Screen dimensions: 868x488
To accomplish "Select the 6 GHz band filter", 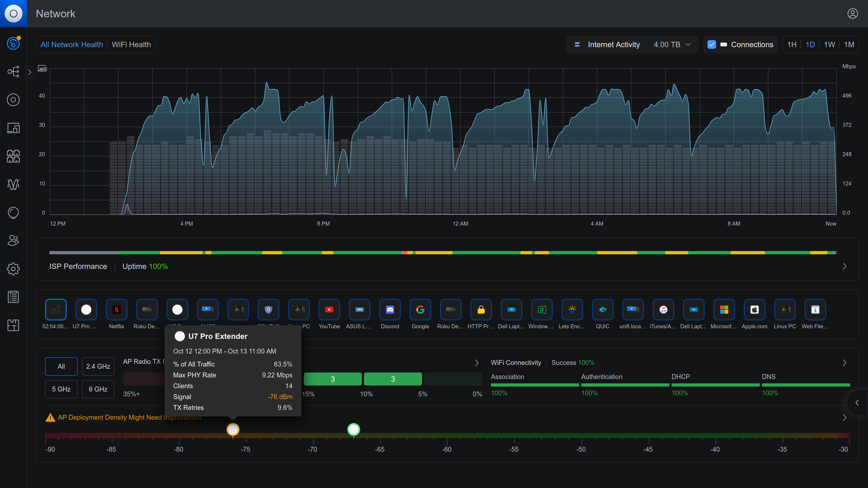I will 98,389.
